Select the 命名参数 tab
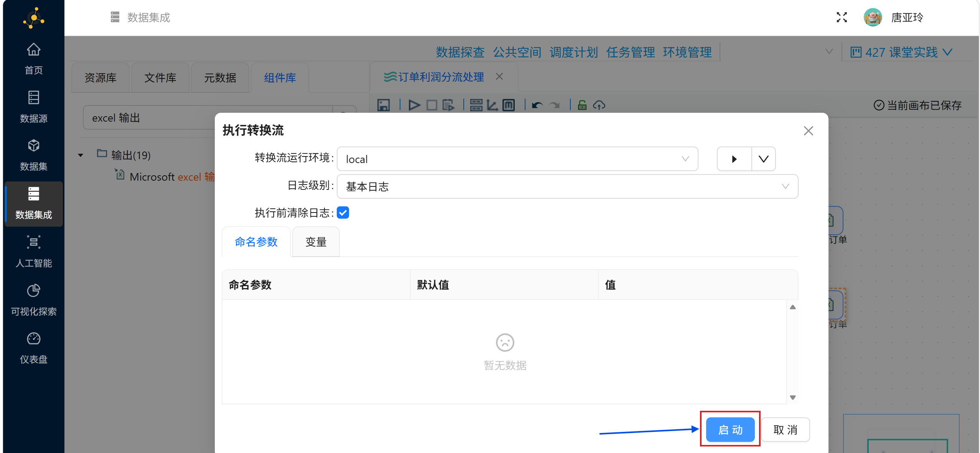This screenshot has height=453, width=980. [x=256, y=242]
